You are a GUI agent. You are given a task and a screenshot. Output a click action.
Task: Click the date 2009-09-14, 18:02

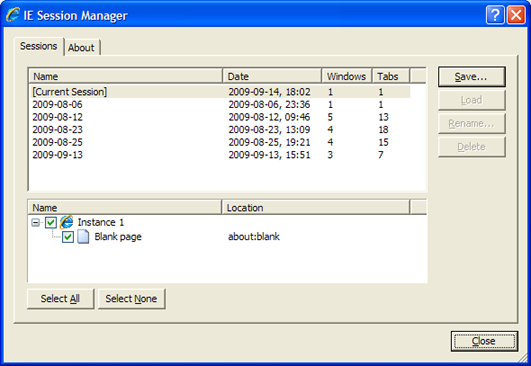269,92
